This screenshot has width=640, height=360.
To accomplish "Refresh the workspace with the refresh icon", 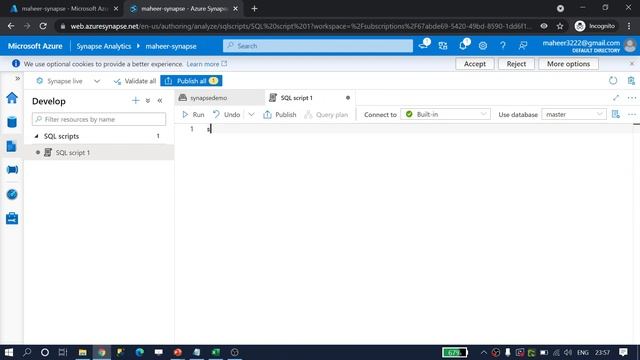I will coord(613,80).
